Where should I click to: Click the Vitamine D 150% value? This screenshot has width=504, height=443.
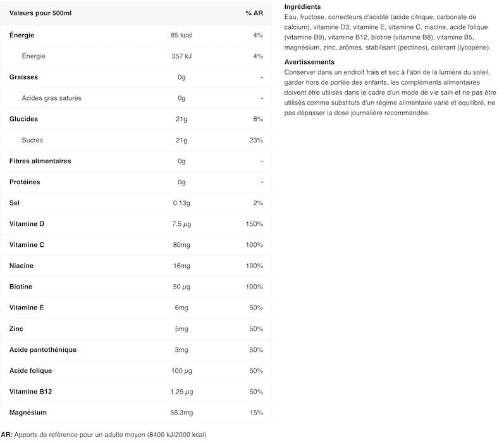click(254, 224)
